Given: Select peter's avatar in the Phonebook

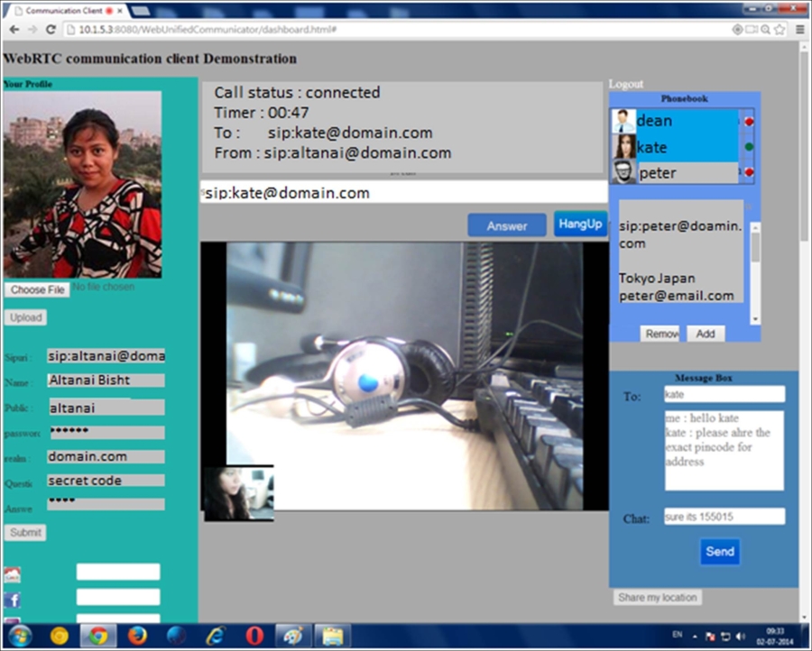Looking at the screenshot, I should pyautogui.click(x=624, y=170).
